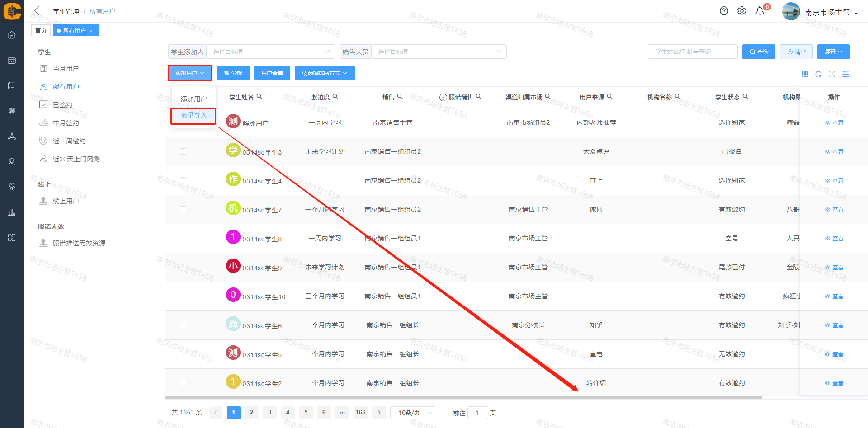Viewport: 868px width, 428px height.
Task: Click the 学生姓名/手机号 search field
Action: 692,52
